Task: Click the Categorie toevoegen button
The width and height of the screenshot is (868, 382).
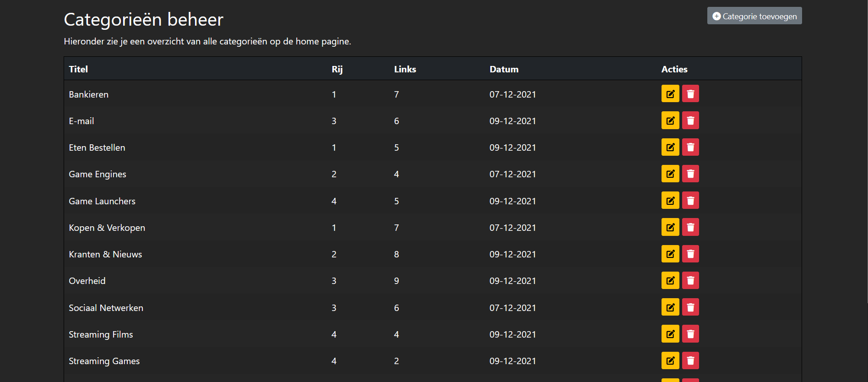Action: tap(754, 16)
